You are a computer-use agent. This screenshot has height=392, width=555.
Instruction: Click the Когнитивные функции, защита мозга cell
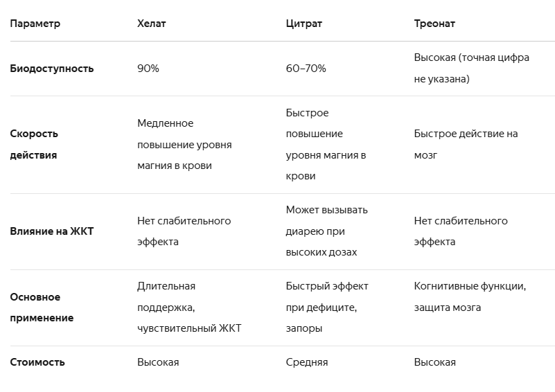point(470,297)
